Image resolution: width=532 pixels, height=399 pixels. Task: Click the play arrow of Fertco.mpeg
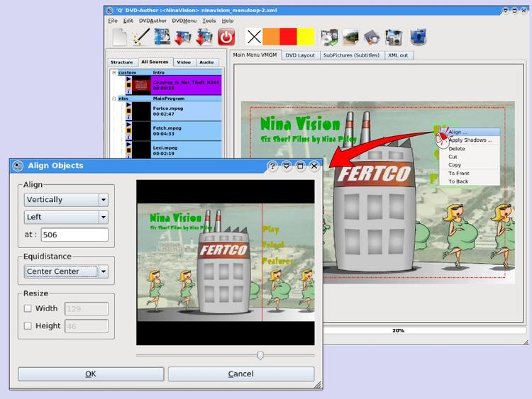[128, 105]
